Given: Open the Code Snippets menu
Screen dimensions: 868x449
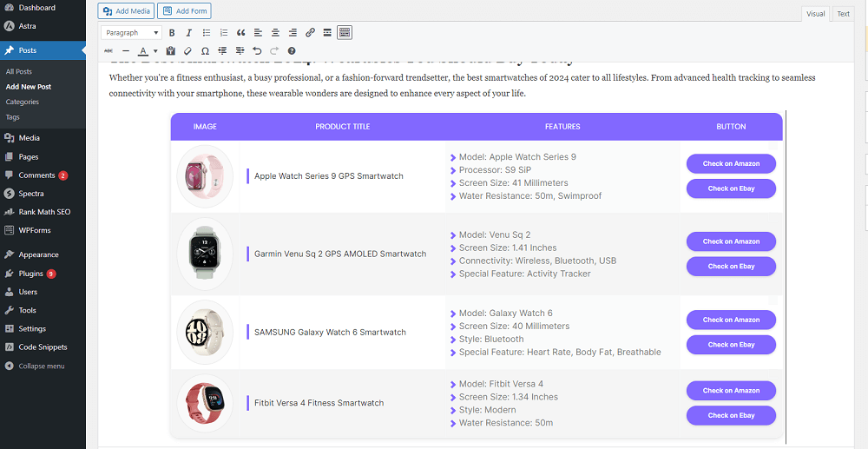Looking at the screenshot, I should click(x=43, y=347).
